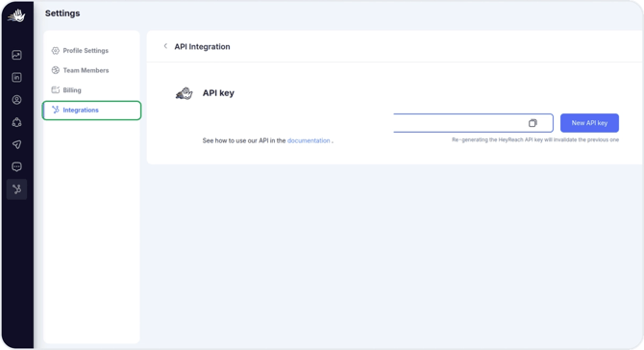Go back using arrow beside API Integration
The height and width of the screenshot is (350, 644).
tap(165, 46)
